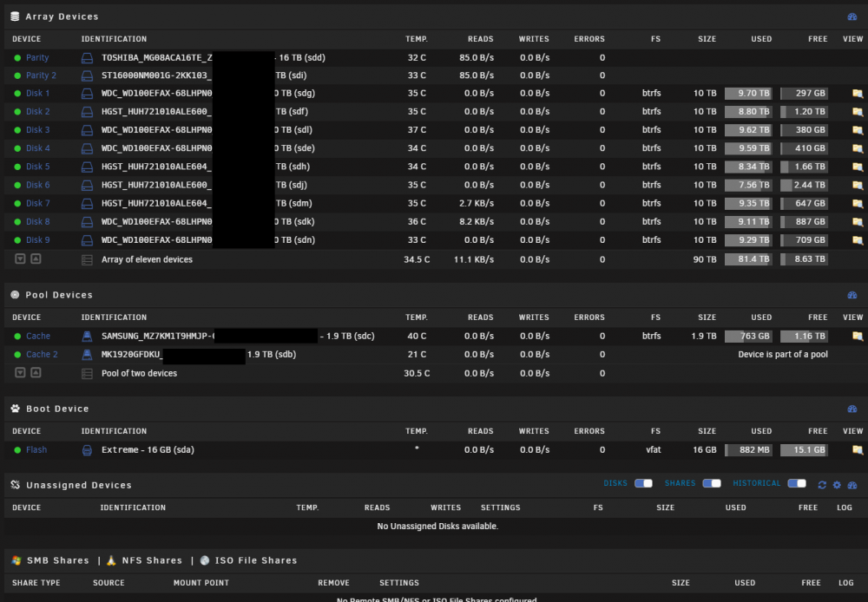
Task: Select the NFS Shares heading
Action: (x=152, y=560)
